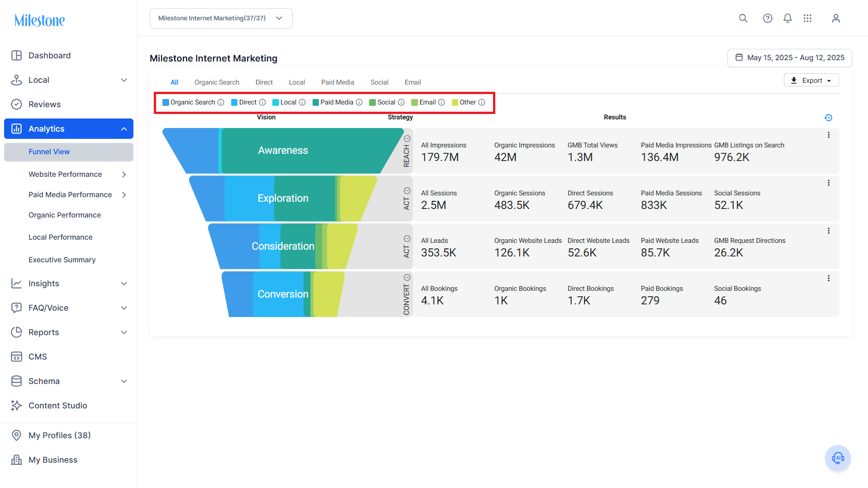Open Milestone Internet Marketing account dropdown
Screen dimensions: 868x488
tap(221, 18)
